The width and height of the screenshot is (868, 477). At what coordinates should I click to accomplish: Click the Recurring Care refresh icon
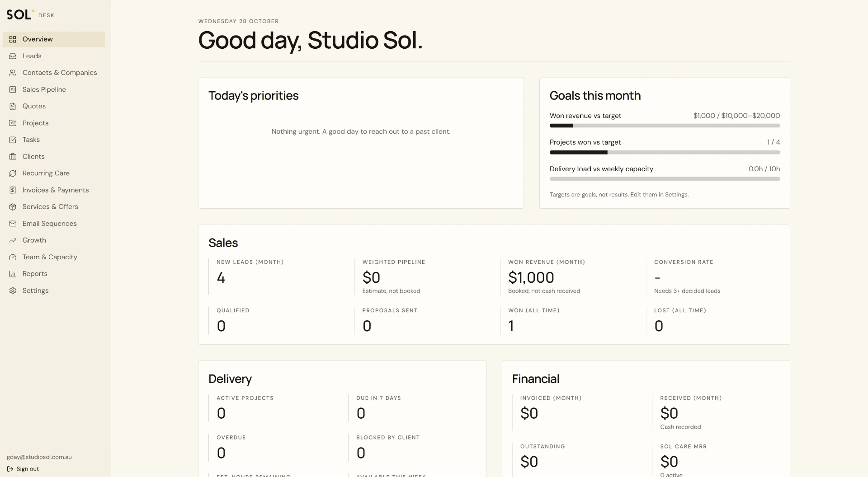13,173
